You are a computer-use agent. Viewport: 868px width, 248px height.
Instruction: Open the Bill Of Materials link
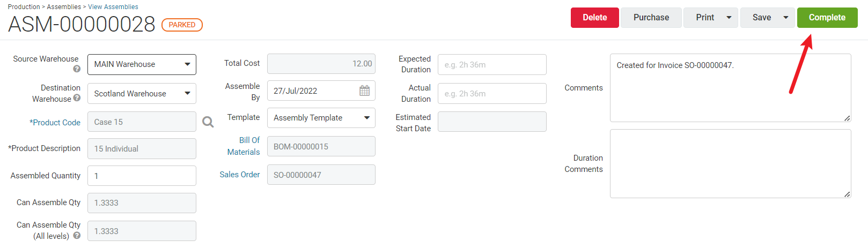click(x=244, y=146)
